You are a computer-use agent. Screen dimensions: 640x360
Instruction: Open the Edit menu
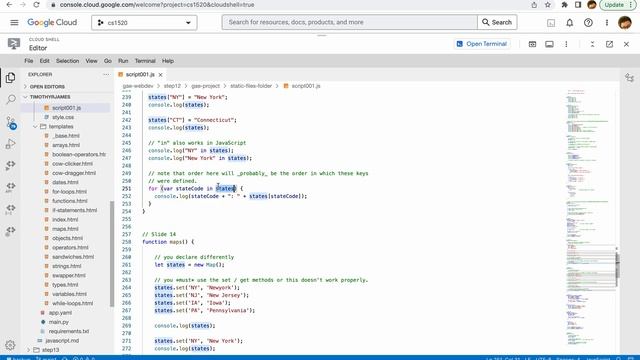(x=44, y=61)
